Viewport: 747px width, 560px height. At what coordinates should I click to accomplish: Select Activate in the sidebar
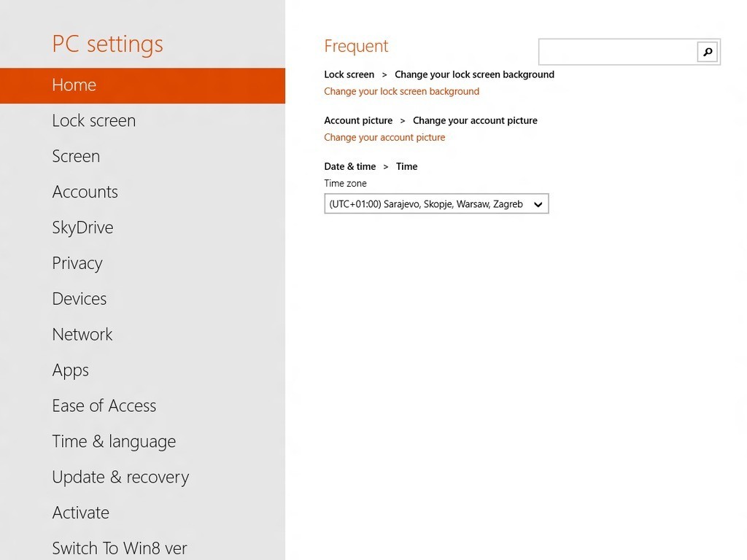tap(80, 513)
